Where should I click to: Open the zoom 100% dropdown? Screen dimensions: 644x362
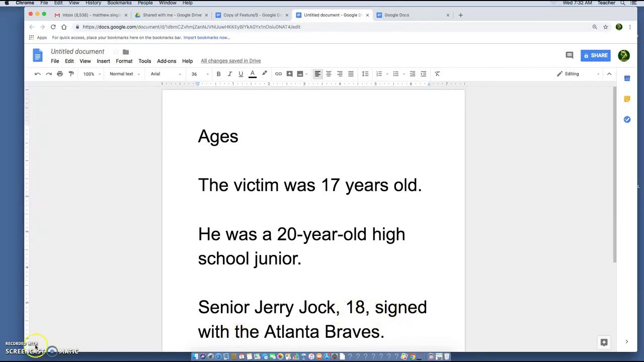92,74
